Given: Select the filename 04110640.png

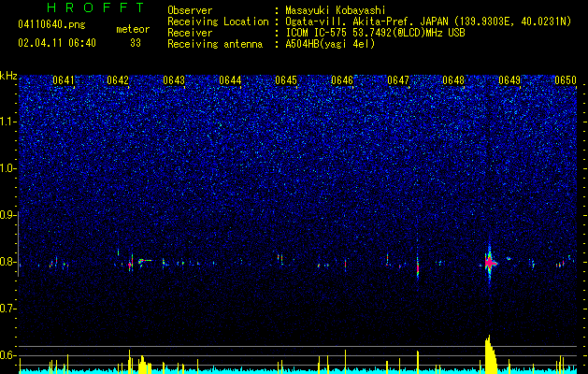Looking at the screenshot, I should point(51,24).
